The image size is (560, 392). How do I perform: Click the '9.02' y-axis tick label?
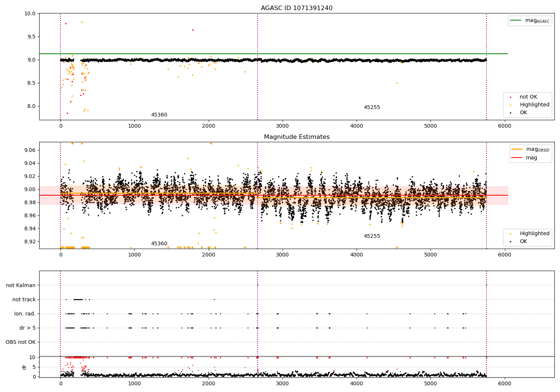pyautogui.click(x=30, y=176)
